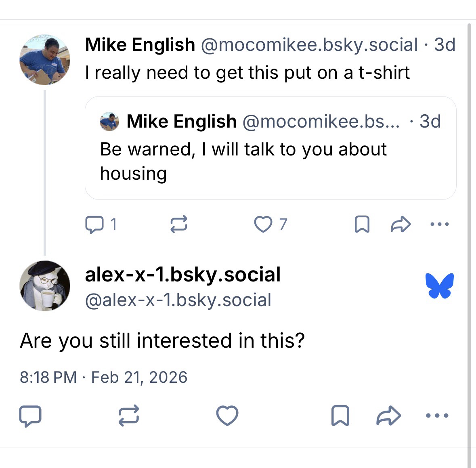
Task: Click reply icon on Mike English's post
Action: pos(94,224)
